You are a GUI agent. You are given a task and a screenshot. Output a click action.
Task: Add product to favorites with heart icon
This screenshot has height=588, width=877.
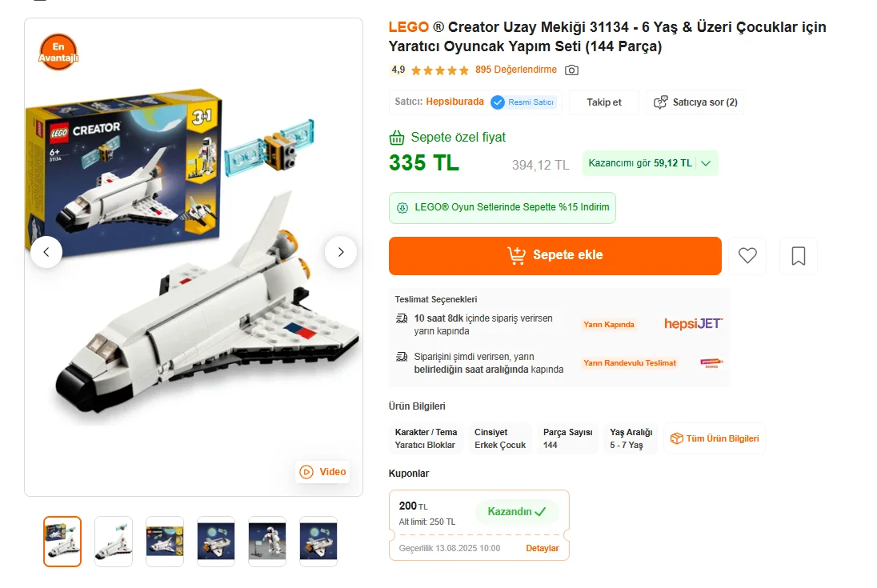coord(747,255)
